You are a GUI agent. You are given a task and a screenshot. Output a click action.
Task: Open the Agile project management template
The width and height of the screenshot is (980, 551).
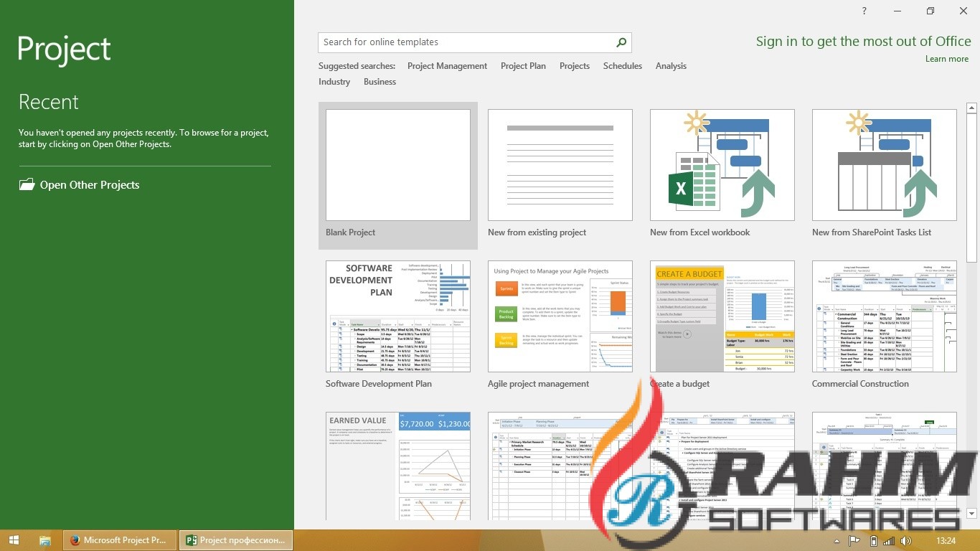560,316
